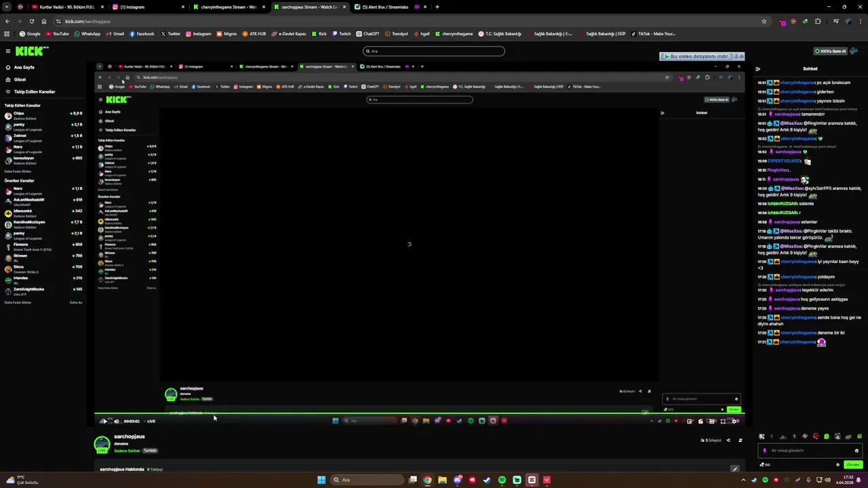The image size is (868, 488).
Task: Switch to Alert Box Streamlabs tab
Action: [391, 7]
